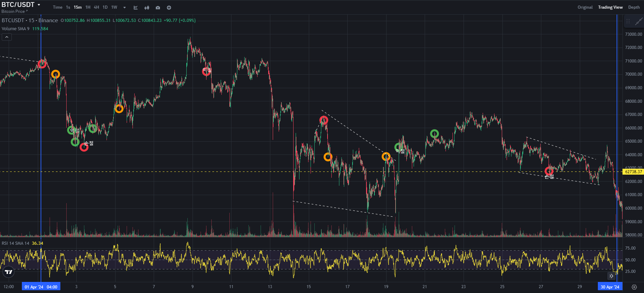
Task: Grab the drawing toolbar drag handle dots
Action: pos(628,22)
